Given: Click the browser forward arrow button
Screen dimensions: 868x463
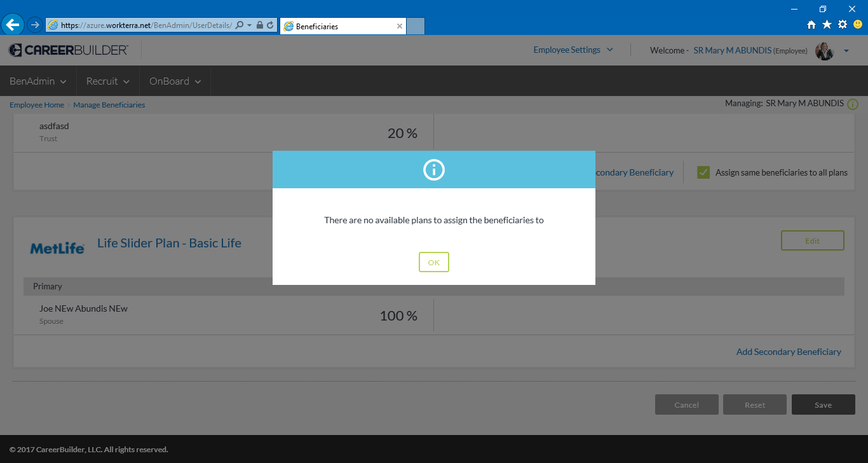Looking at the screenshot, I should [34, 25].
